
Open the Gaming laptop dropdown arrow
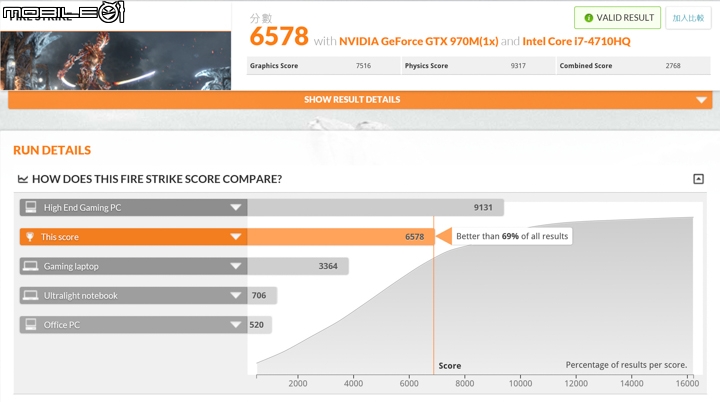pos(236,266)
